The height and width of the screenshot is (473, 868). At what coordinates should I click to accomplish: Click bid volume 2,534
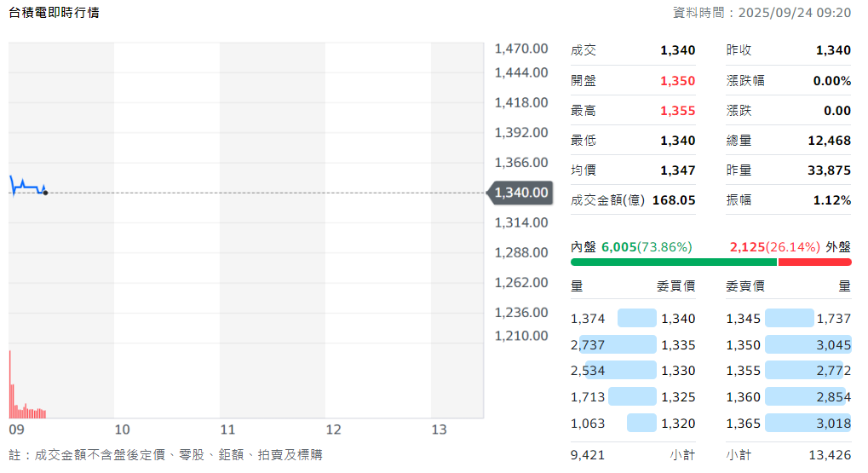[x=588, y=371]
